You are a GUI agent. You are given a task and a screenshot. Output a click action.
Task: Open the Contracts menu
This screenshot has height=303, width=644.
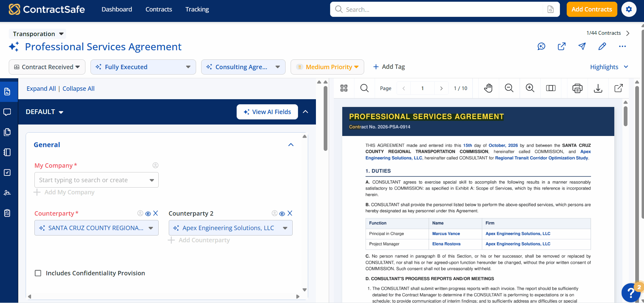click(159, 9)
